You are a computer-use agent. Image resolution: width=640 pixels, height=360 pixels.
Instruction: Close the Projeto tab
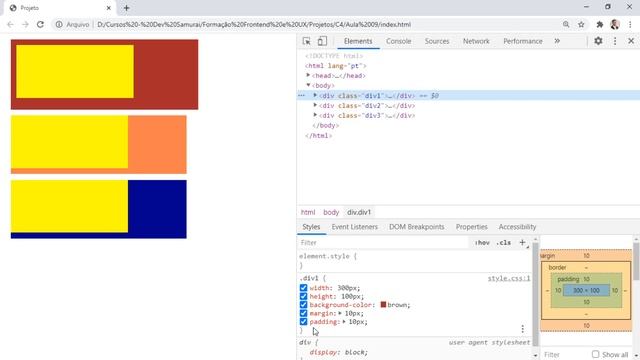point(109,8)
